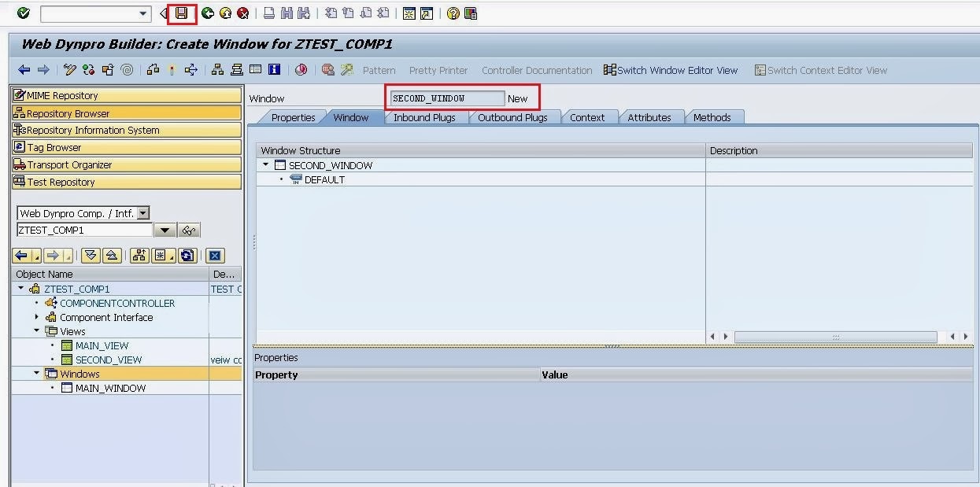Click the yellow Help question mark icon
980x487 pixels.
tap(453, 13)
